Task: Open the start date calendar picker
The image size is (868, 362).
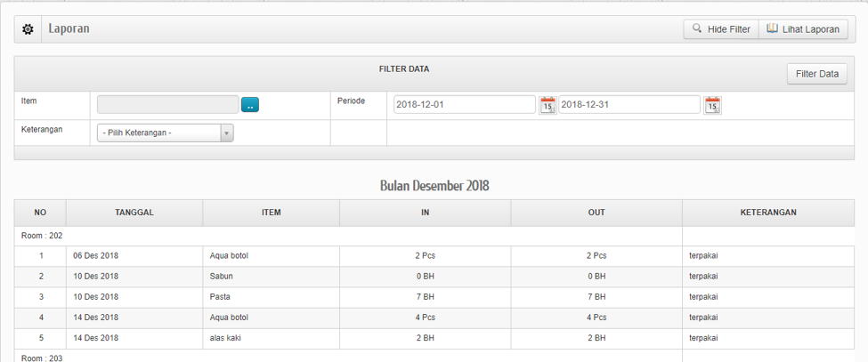Action: click(548, 105)
